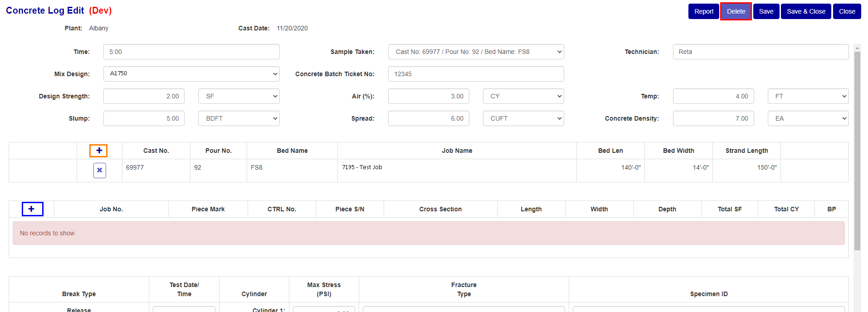
Task: Click the page vertical scrollbar
Action: tap(857, 151)
